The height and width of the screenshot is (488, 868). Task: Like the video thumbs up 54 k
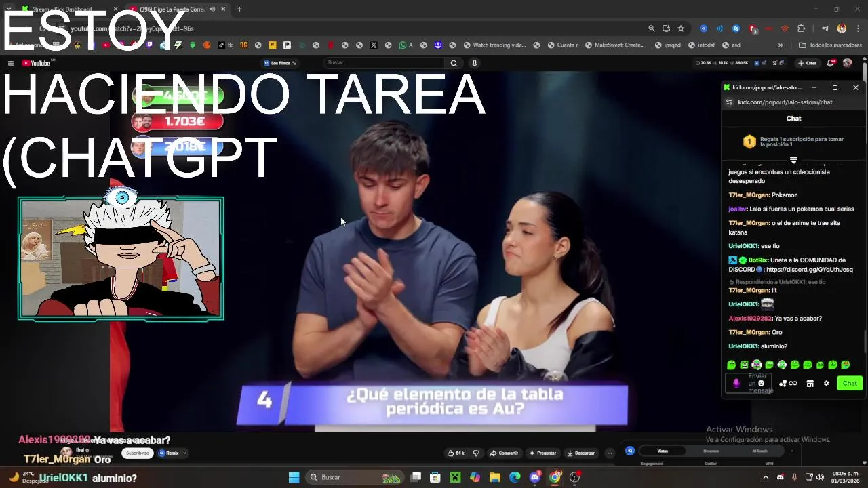(456, 453)
